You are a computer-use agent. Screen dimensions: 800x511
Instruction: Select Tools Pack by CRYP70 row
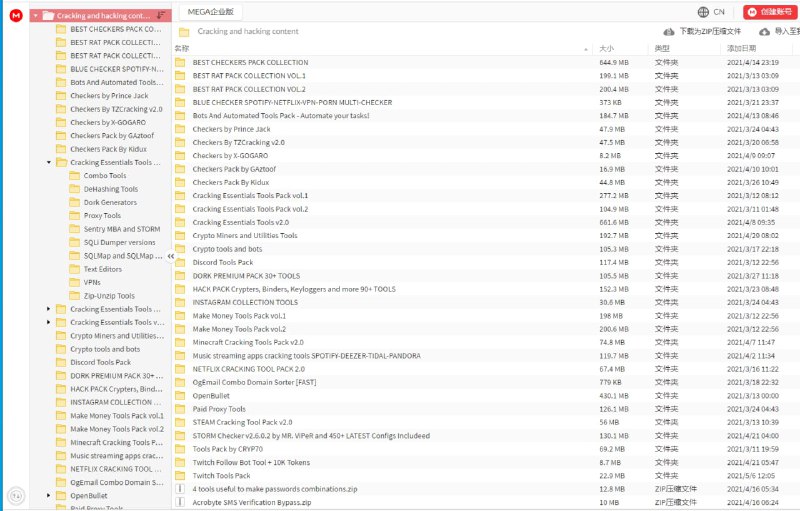pos(486,449)
